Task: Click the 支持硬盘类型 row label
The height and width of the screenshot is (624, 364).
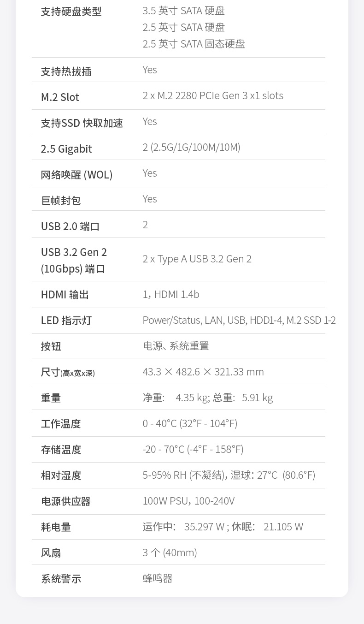Action: point(71,12)
